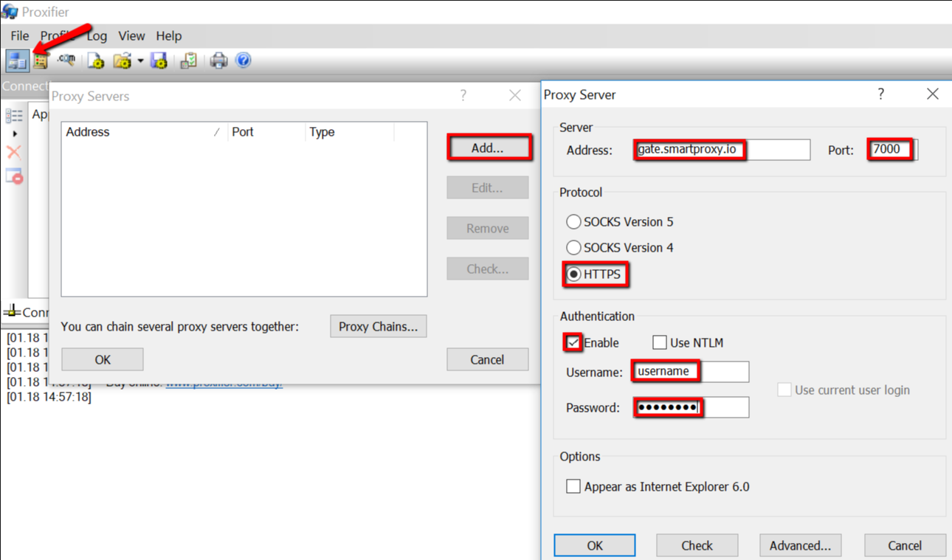Toggle the Use NTLM checkbox
This screenshot has height=560, width=952.
coord(660,342)
